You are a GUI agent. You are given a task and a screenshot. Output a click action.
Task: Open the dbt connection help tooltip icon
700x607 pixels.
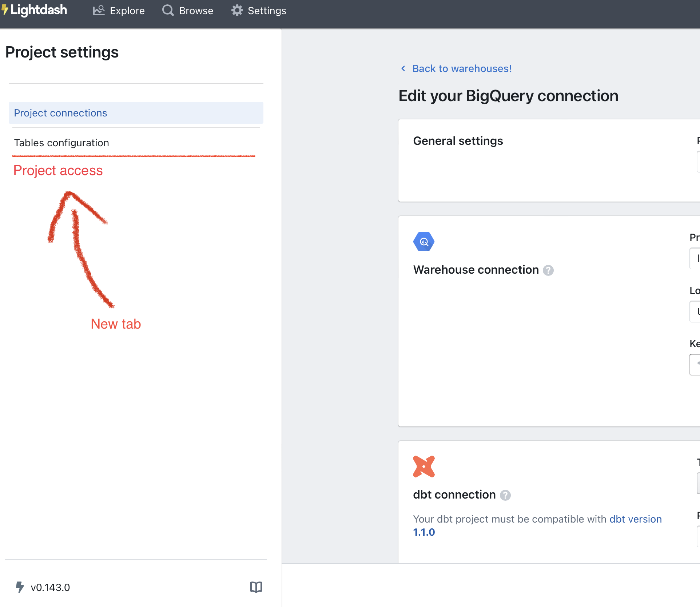(505, 495)
